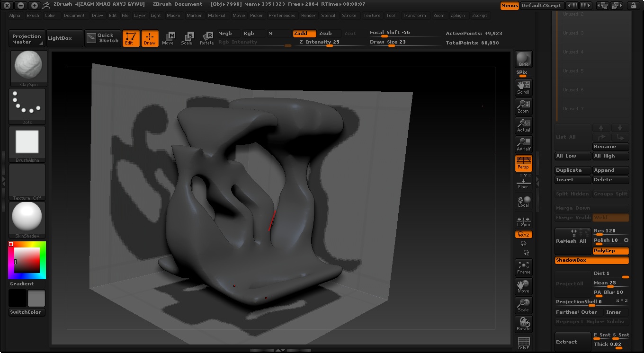
Task: Toggle PolyF wireframe display
Action: point(523,343)
